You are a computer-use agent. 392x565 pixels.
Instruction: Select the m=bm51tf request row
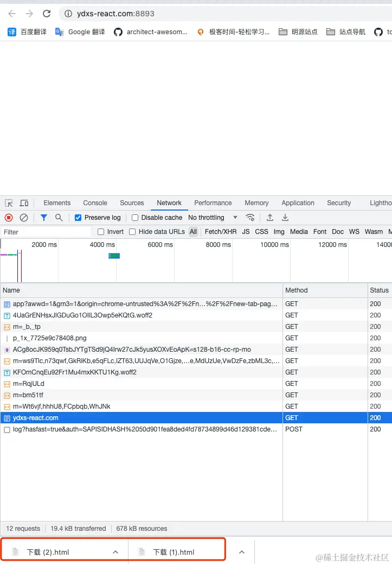tap(196, 395)
